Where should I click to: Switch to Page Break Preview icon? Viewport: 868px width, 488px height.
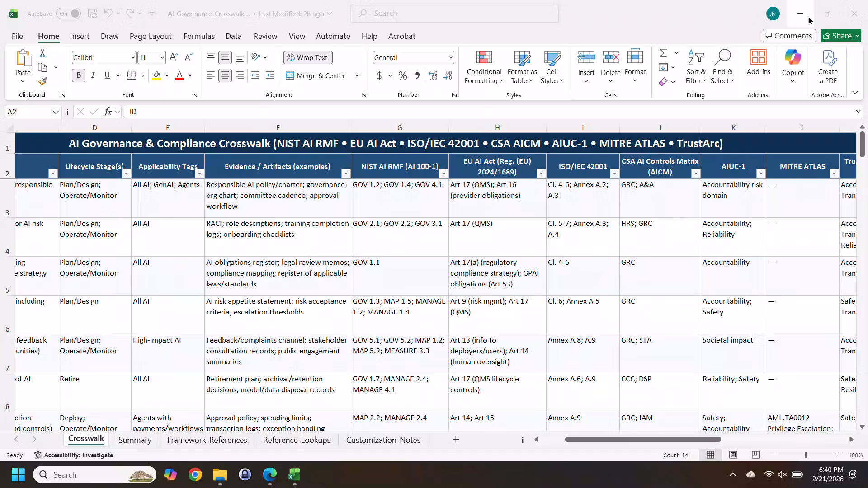(x=756, y=455)
